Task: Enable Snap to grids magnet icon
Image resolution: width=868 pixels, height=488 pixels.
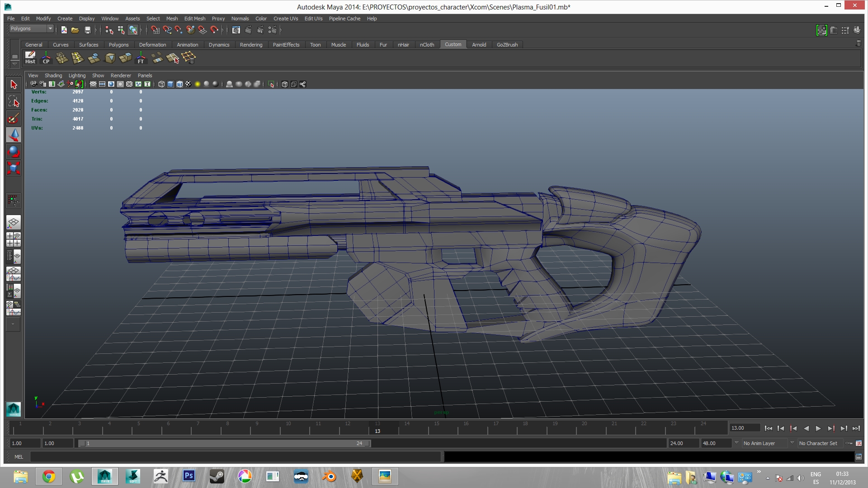Action: [x=155, y=30]
